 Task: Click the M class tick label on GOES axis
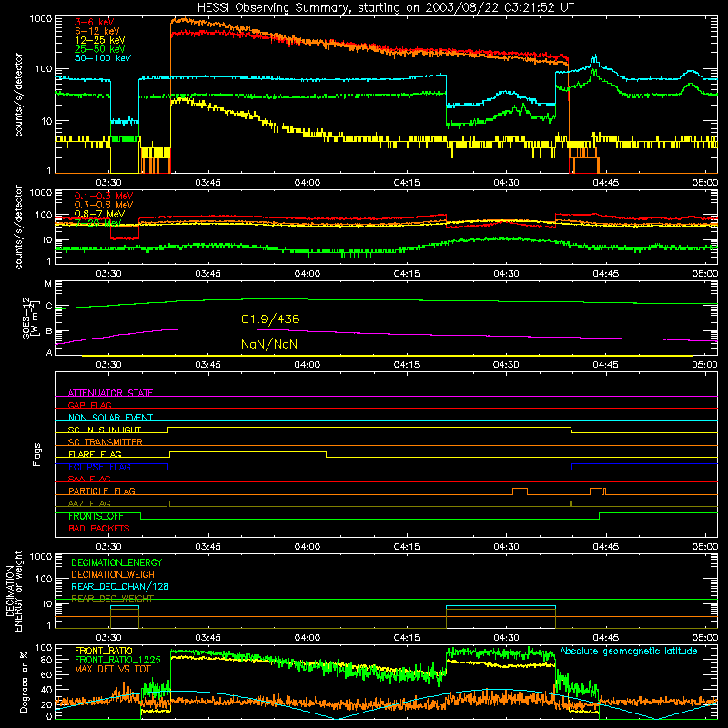pos(48,284)
